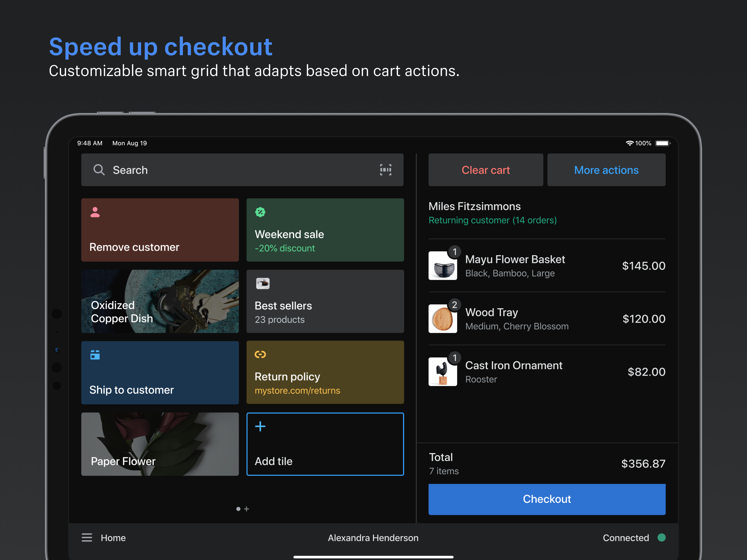Select the Remove customer person icon
747x560 pixels.
[x=95, y=212]
